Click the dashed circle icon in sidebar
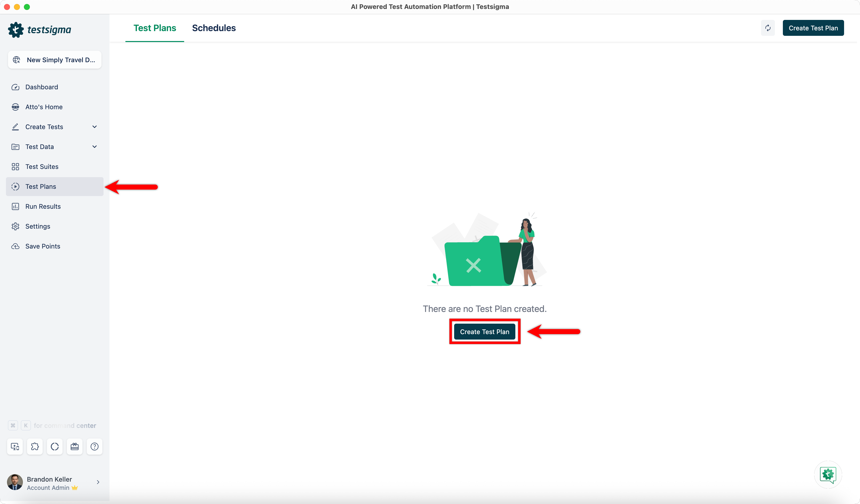860x504 pixels. tap(54, 446)
